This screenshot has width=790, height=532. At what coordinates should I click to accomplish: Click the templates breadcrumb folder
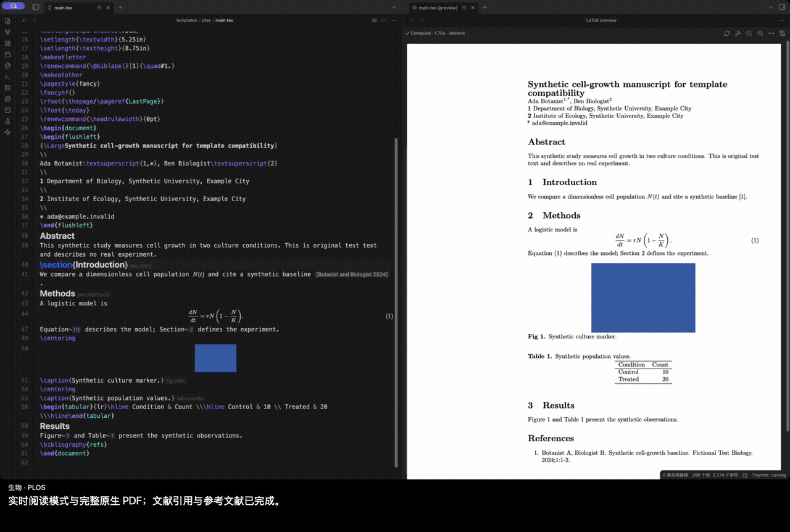(x=186, y=20)
